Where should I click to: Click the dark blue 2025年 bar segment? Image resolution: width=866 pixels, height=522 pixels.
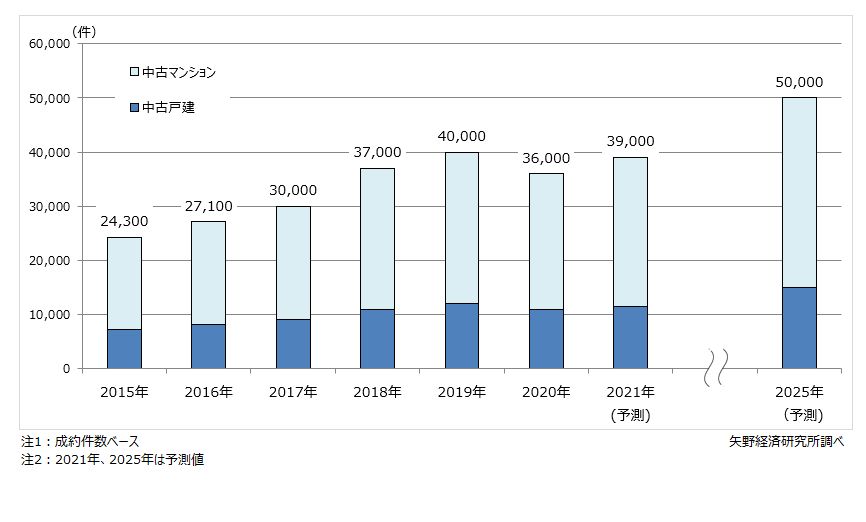(798, 328)
